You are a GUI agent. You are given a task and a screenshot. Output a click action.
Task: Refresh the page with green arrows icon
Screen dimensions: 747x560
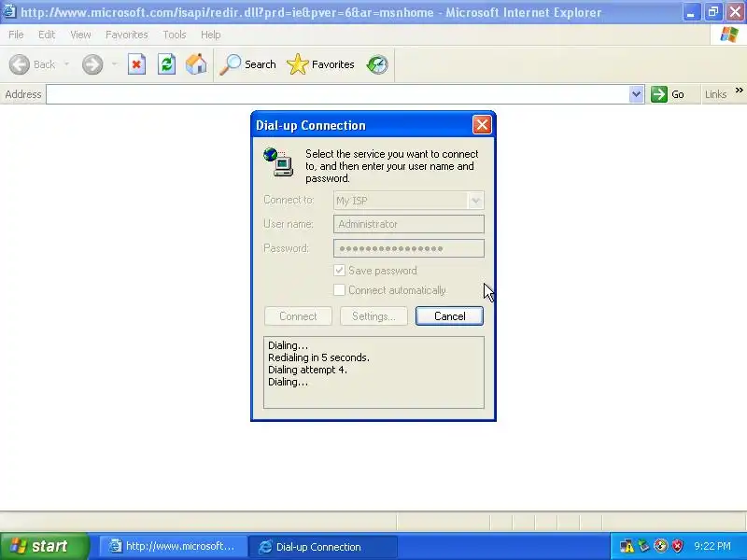tap(167, 64)
